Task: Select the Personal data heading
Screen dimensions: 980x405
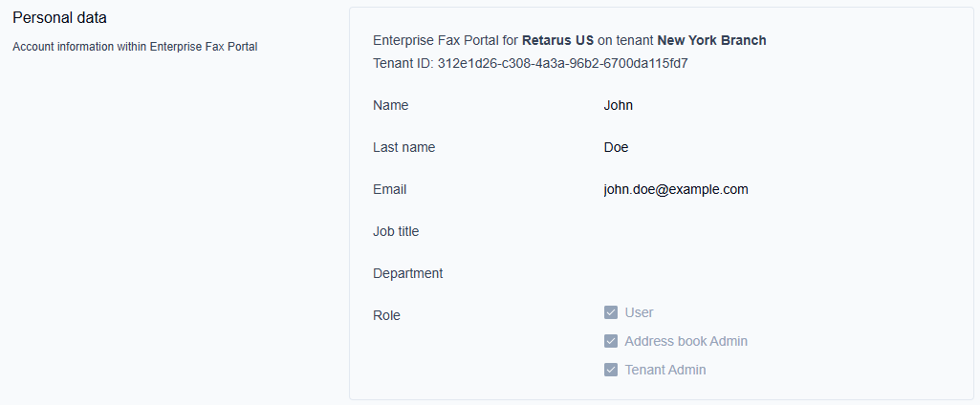Action: [59, 18]
